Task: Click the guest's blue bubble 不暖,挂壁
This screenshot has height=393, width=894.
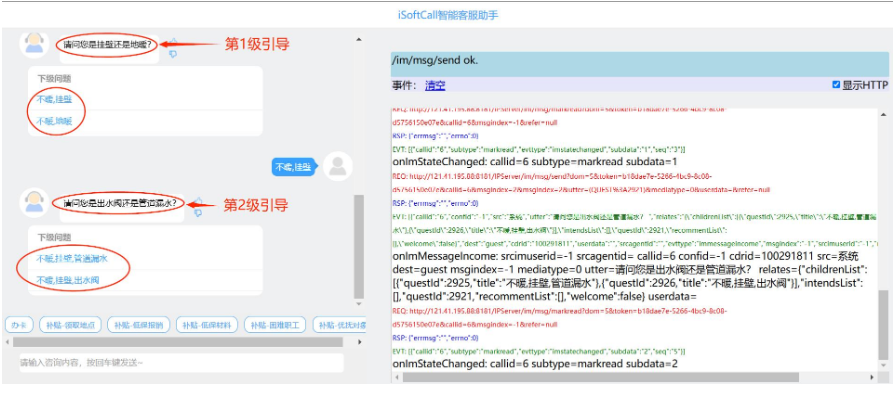Action: click(x=293, y=167)
